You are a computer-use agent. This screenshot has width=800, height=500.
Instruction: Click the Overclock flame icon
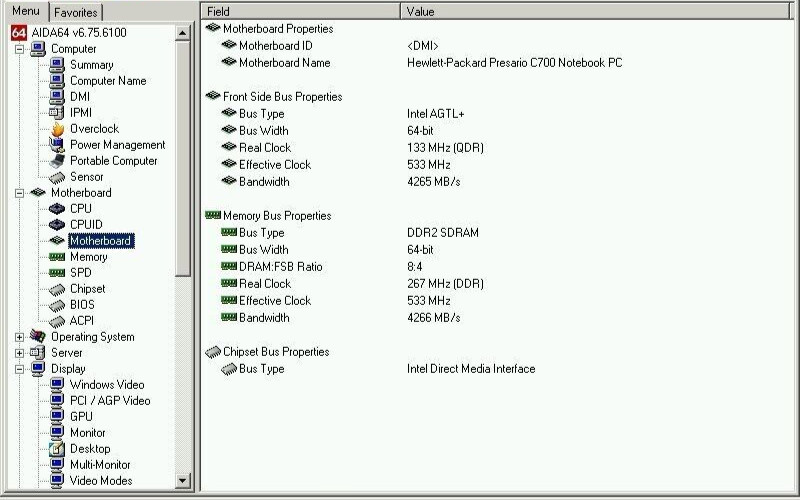(58, 129)
